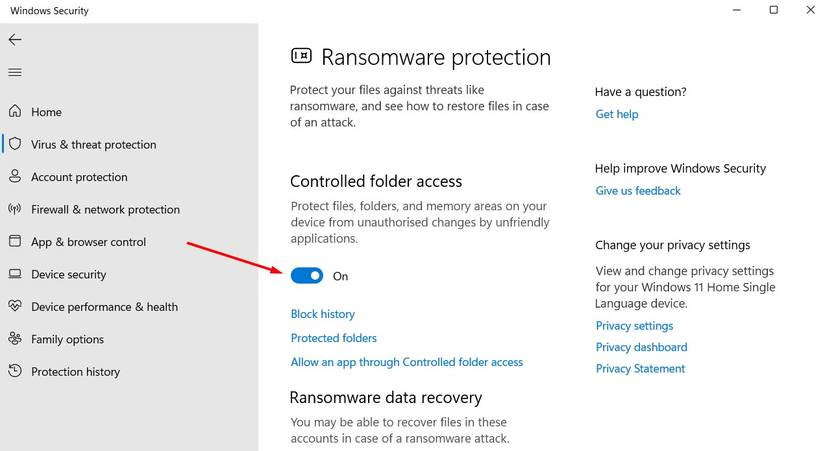Select Account protection in the sidebar
The image size is (825, 451).
pyautogui.click(x=79, y=177)
